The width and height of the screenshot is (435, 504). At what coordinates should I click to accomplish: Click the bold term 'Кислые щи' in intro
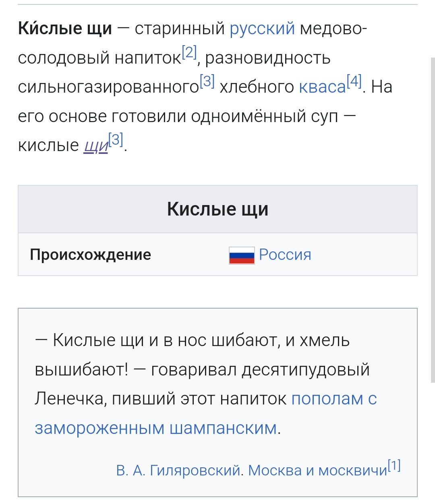65,29
